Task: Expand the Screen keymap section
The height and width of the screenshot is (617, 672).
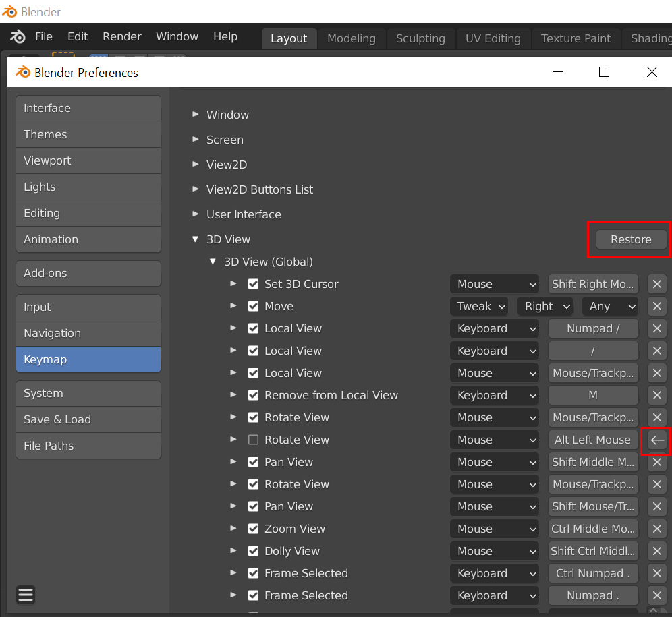Action: coord(196,140)
